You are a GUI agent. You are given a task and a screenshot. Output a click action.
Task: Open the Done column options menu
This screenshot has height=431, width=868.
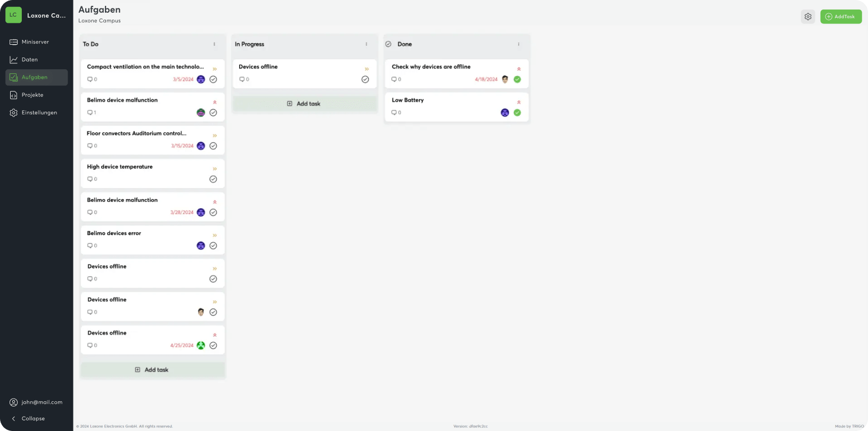point(519,44)
